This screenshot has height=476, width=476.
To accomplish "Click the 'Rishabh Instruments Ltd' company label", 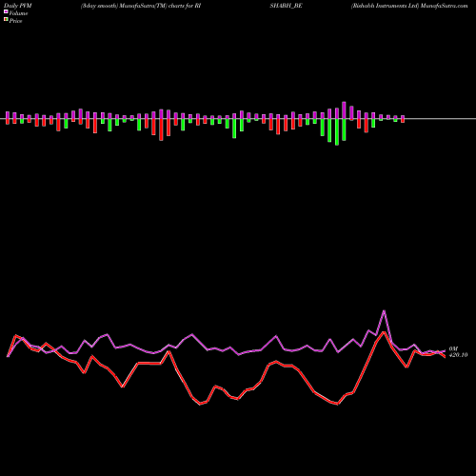I will pyautogui.click(x=386, y=6).
